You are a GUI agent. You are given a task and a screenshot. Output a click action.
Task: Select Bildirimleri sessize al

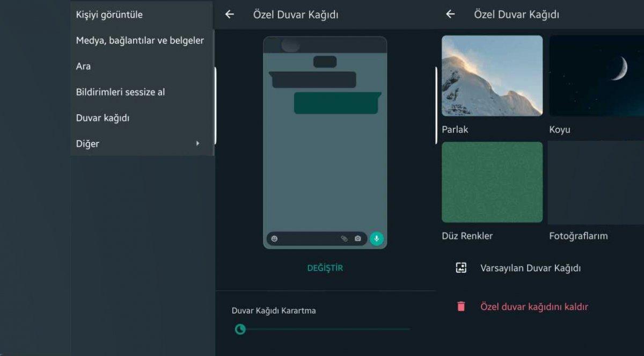point(120,92)
